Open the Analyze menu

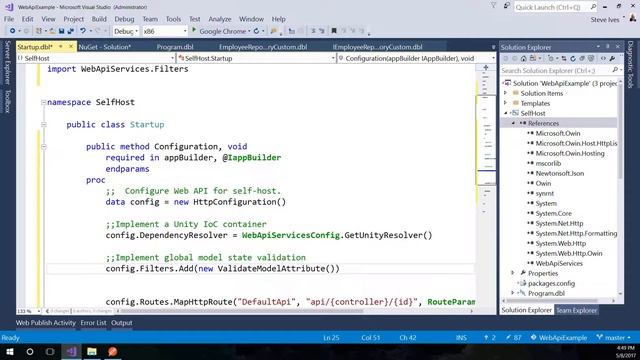[x=220, y=19]
